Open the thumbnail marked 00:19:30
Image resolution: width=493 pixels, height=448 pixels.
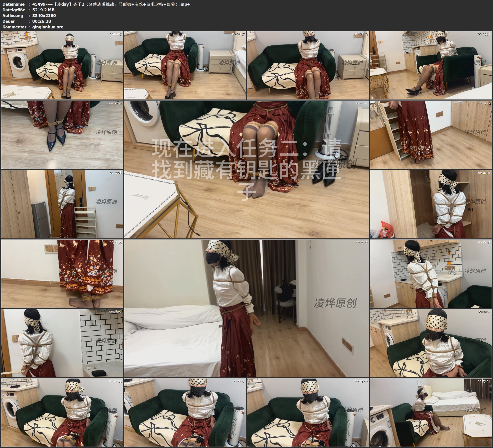click(x=431, y=343)
